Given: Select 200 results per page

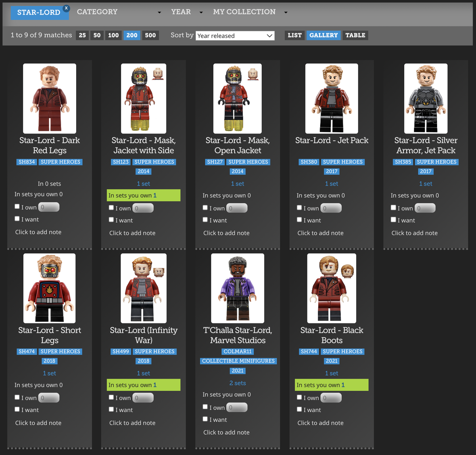Looking at the screenshot, I should tap(132, 35).
